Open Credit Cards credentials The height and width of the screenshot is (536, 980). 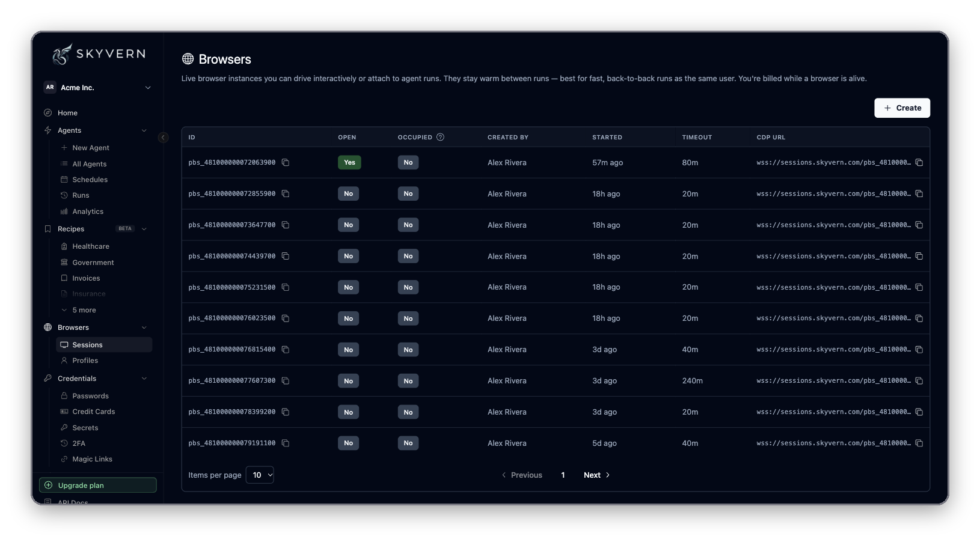click(94, 412)
